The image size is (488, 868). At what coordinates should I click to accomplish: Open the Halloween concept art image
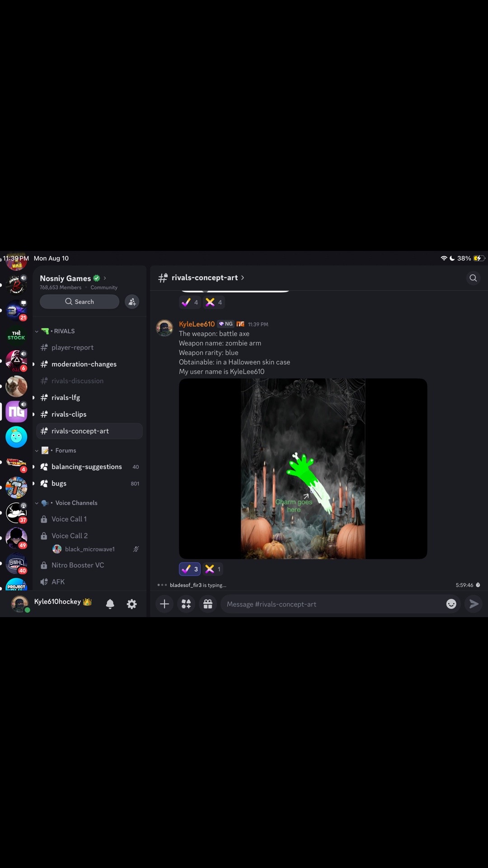[303, 469]
